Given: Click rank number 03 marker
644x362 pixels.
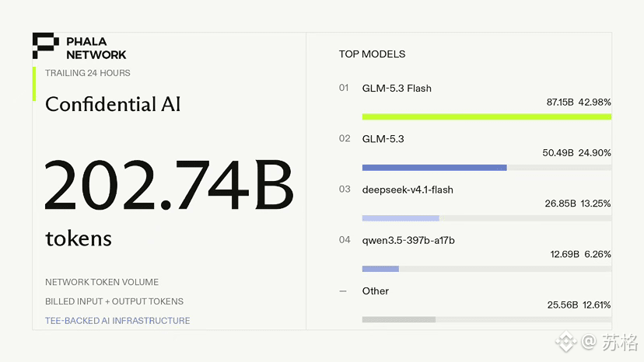Looking at the screenshot, I should pyautogui.click(x=345, y=190).
